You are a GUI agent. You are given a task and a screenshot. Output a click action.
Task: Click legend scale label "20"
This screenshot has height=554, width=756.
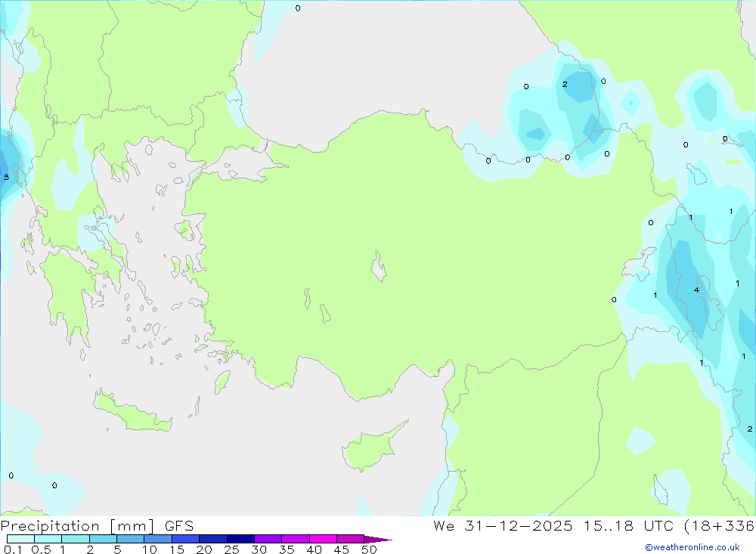pyautogui.click(x=204, y=549)
